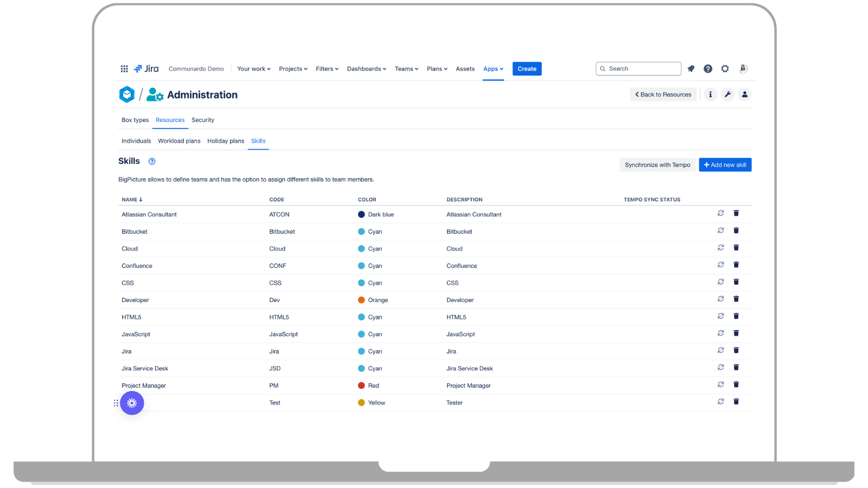Click the person icon in Administration header
This screenshot has height=488, width=868.
745,94
